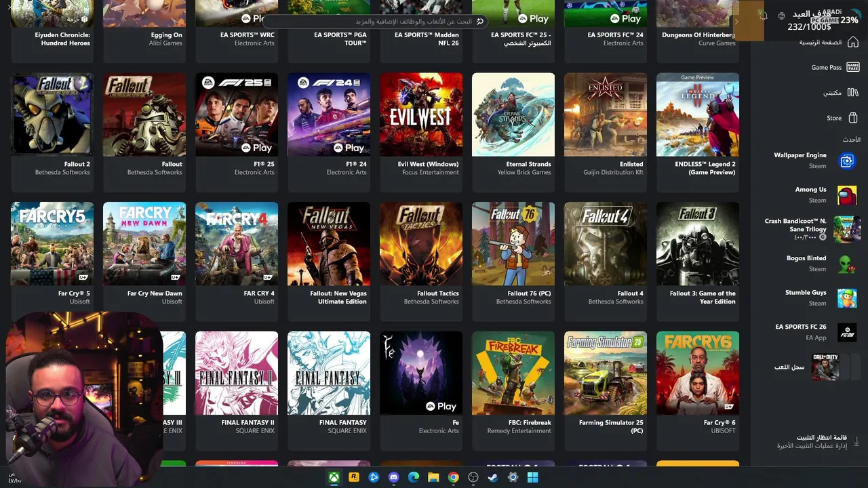The height and width of the screenshot is (488, 868).
Task: Click the 'Eiyuden Chronicle: Hundred Heroes' title
Action: [x=62, y=39]
